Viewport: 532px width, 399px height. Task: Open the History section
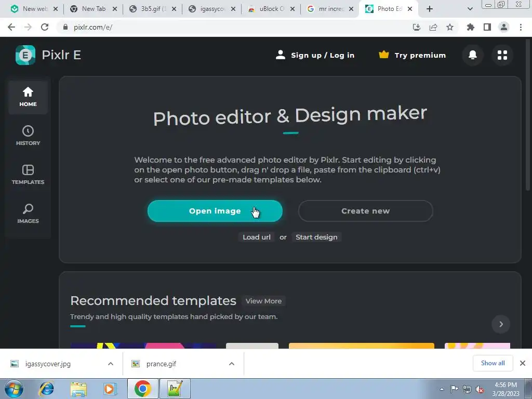(x=28, y=136)
